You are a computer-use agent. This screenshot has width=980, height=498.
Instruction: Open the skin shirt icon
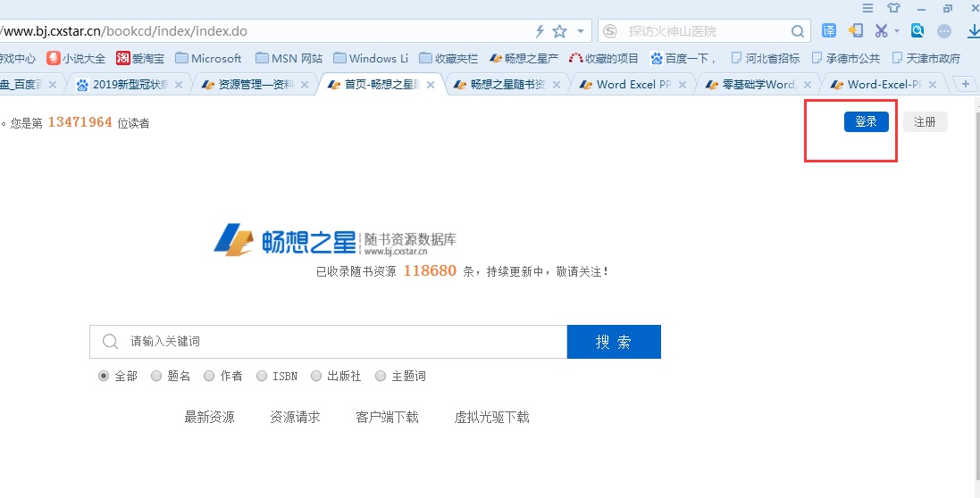893,8
